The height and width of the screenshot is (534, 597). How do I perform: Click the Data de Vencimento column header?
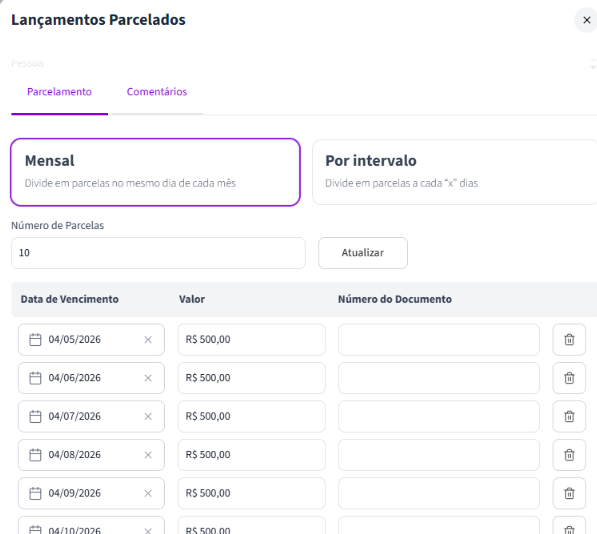70,300
